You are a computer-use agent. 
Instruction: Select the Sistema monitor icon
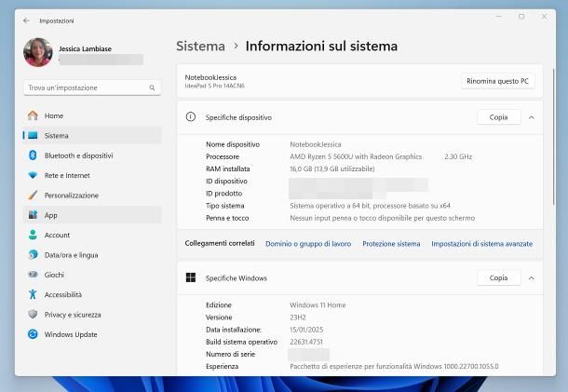(x=33, y=136)
